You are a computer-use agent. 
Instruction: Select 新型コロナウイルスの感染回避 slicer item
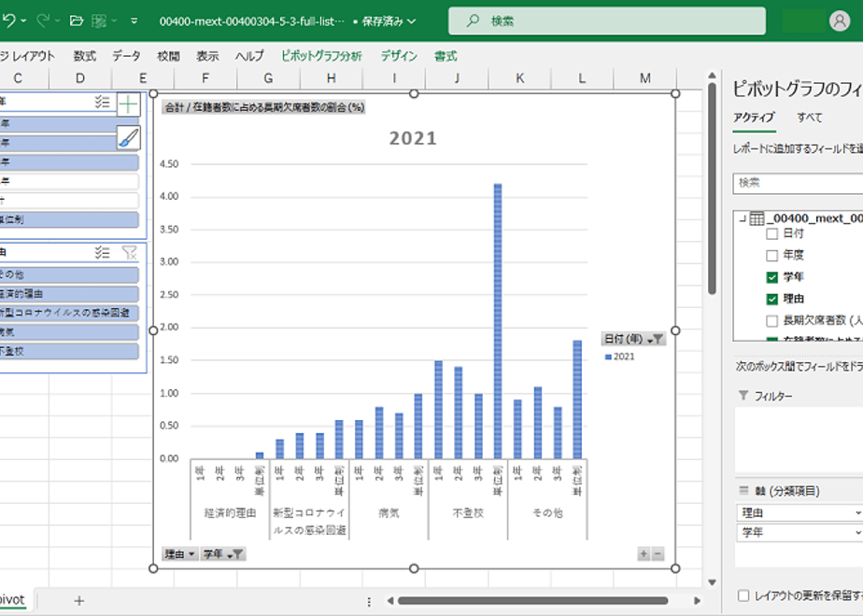(x=69, y=313)
